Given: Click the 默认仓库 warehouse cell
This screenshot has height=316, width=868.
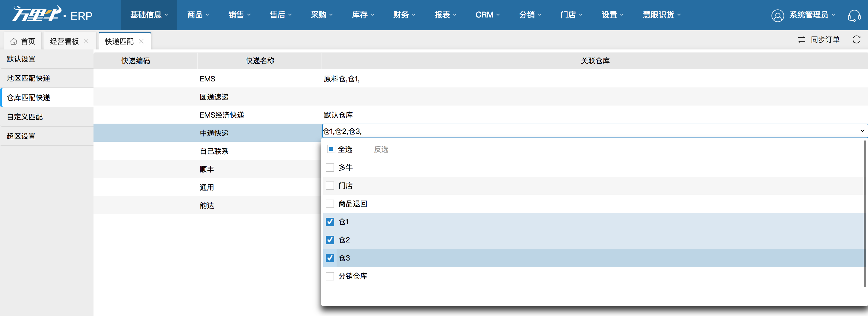Looking at the screenshot, I should 595,115.
